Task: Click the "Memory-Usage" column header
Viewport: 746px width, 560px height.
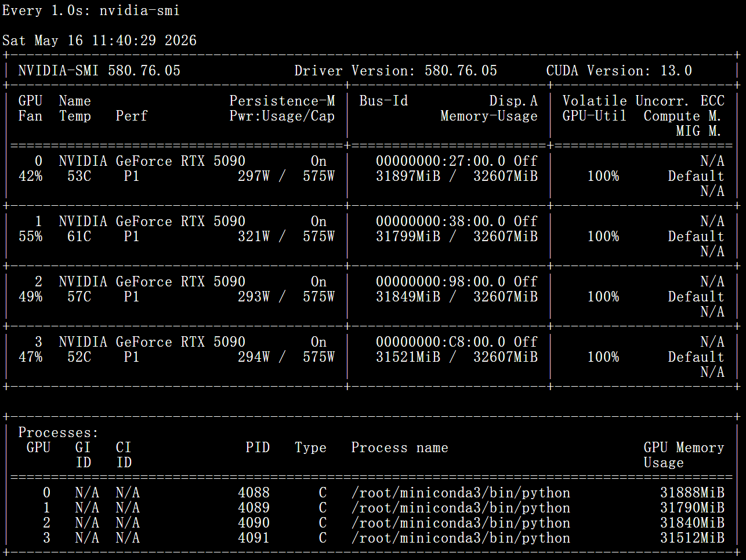Action: coord(489,116)
